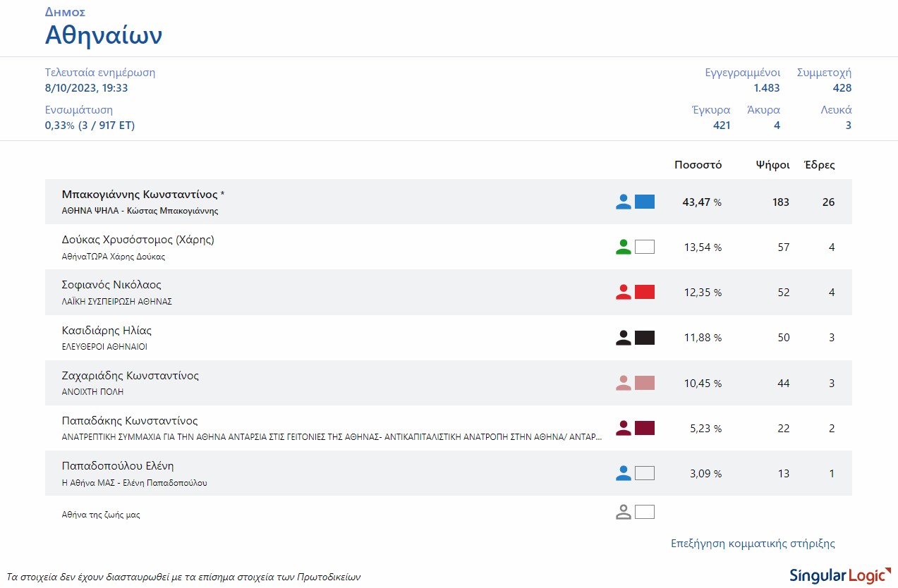Click the red swatch for ΛΑΪΚΗ ΣΥΣΠΕΙΡΩΣΗ ΑΘΗΝΑΣ
The height and width of the screenshot is (588, 898).
tap(645, 293)
